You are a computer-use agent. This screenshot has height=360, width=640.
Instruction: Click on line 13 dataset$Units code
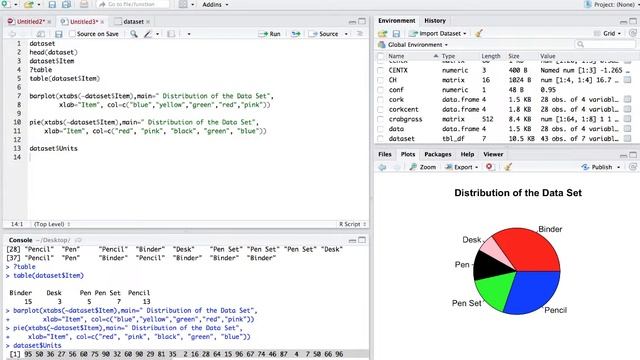tap(53, 148)
